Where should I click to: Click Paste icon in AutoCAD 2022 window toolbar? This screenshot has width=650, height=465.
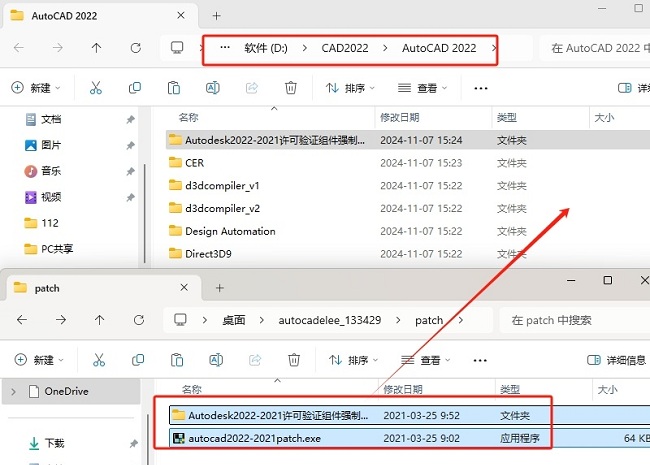(174, 88)
